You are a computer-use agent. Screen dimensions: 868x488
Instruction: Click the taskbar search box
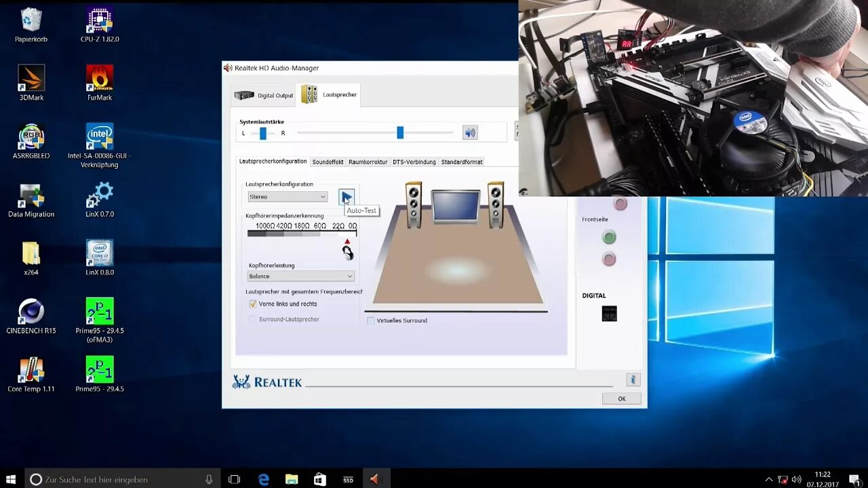[123, 479]
